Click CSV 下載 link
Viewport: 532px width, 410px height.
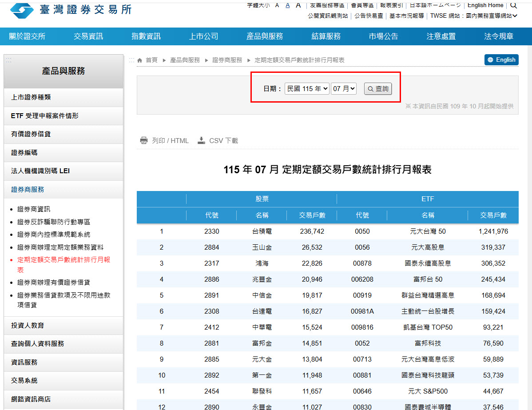223,140
